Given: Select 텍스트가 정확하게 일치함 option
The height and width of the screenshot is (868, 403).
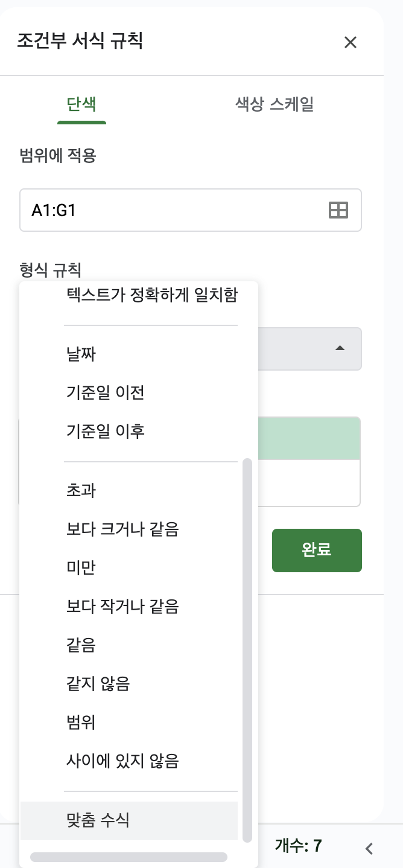Looking at the screenshot, I should [x=152, y=295].
